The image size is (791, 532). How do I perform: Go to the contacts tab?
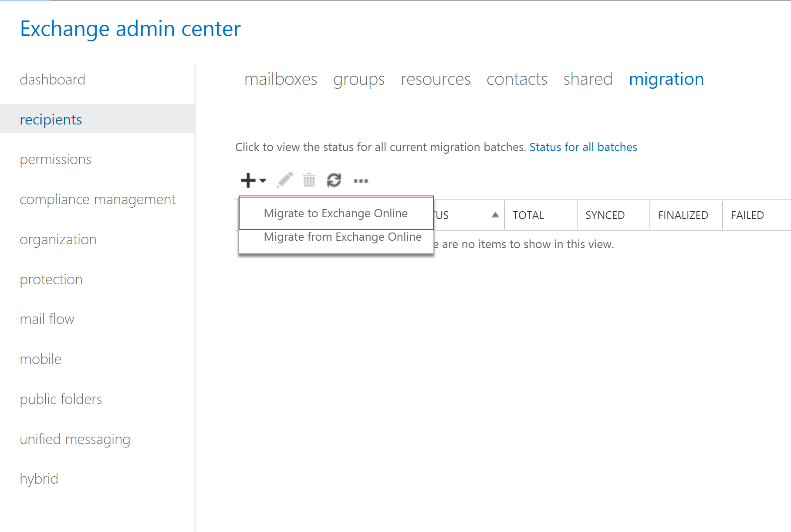tap(517, 79)
